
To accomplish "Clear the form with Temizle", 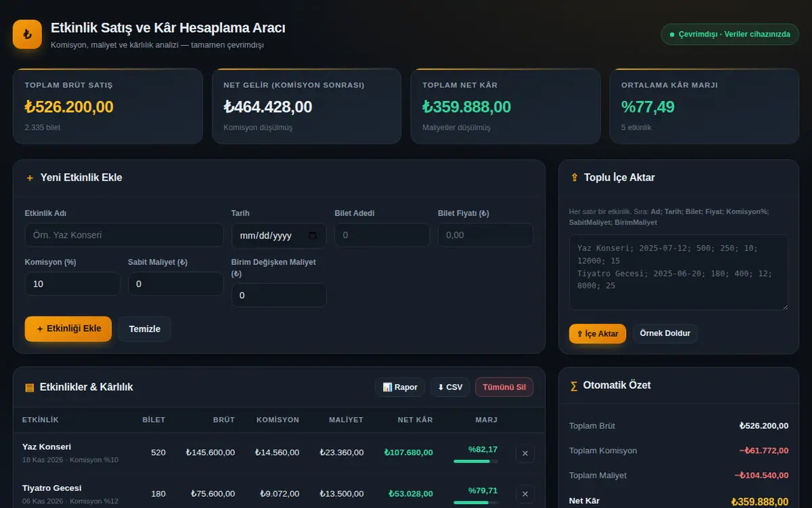I will pos(145,329).
